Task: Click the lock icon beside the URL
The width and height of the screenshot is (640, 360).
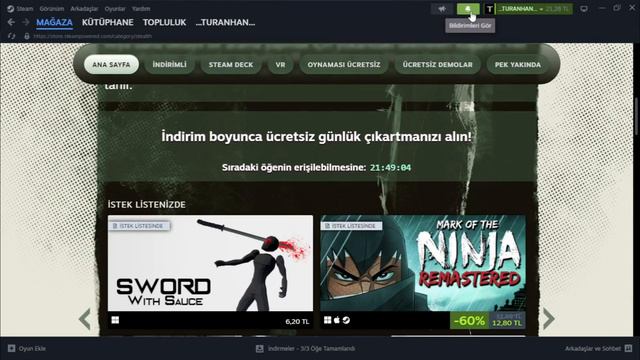Action: pos(27,36)
